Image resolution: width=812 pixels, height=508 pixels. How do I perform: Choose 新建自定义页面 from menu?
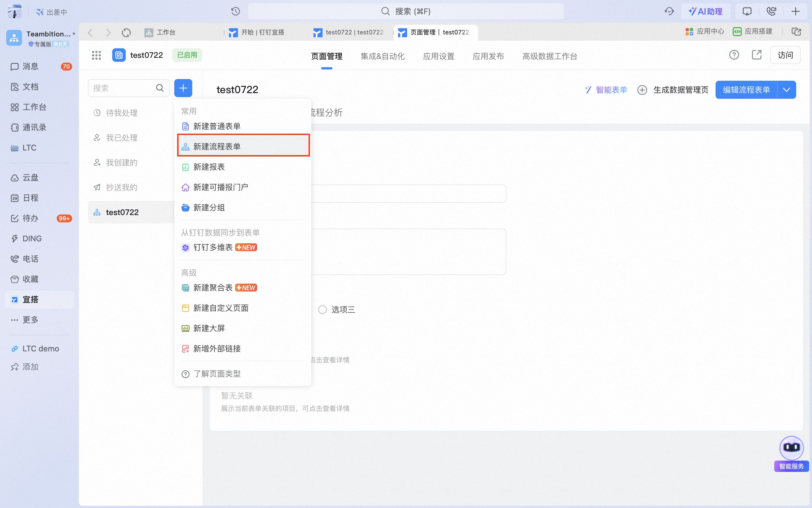243,308
